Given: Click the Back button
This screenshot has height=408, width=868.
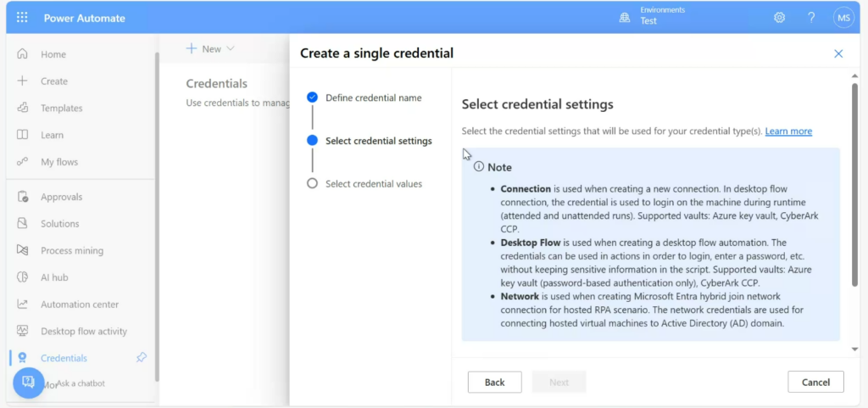Looking at the screenshot, I should click(494, 382).
